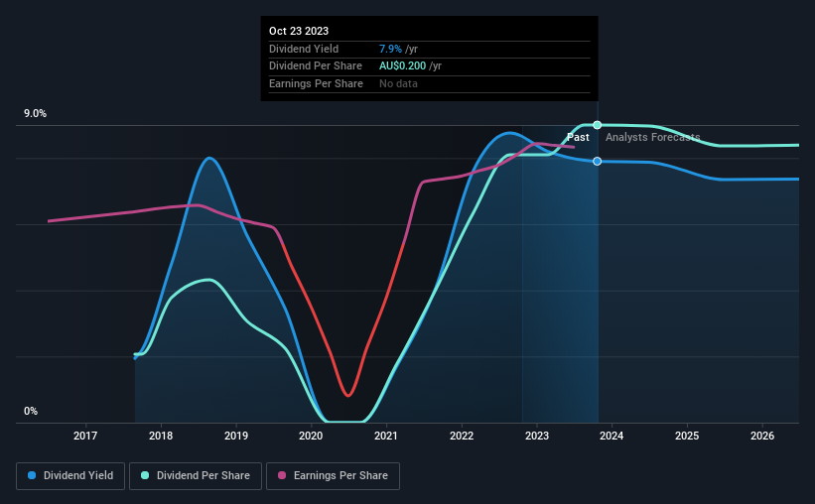This screenshot has height=504, width=815.
Task: Click the 'No data' earnings value in tooltip
Action: point(398,83)
